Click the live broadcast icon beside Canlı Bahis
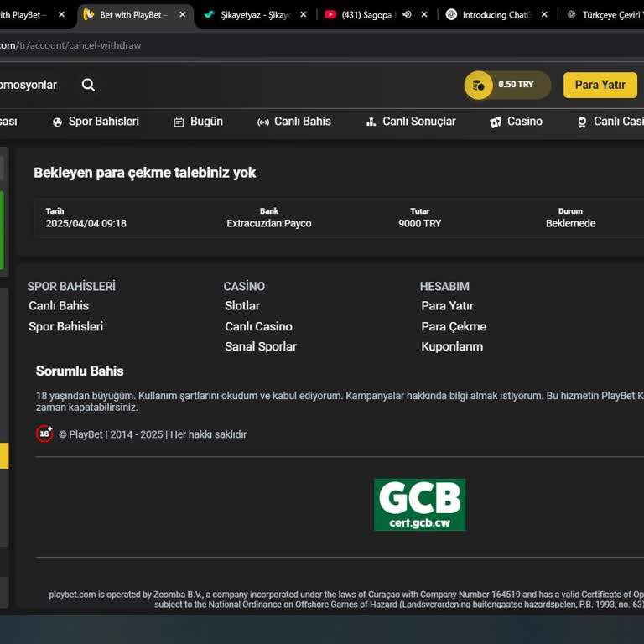The height and width of the screenshot is (644, 644). [262, 122]
